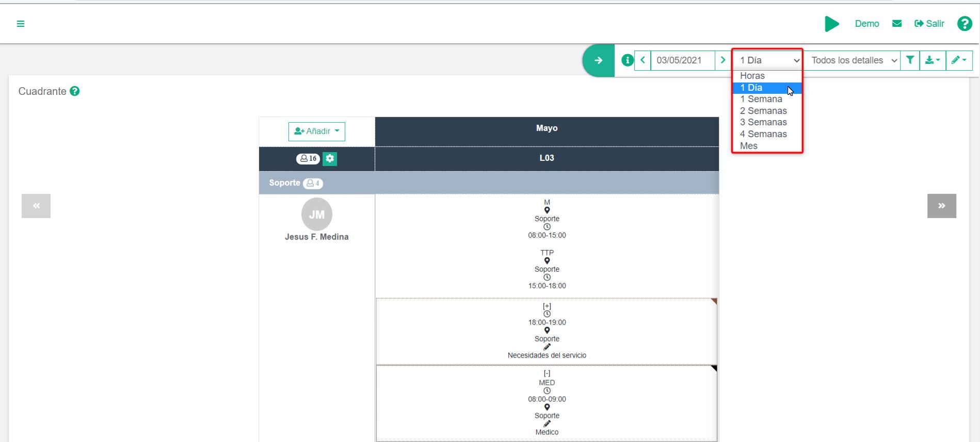
Task: Click the Salir logout link
Action: pyautogui.click(x=929, y=24)
